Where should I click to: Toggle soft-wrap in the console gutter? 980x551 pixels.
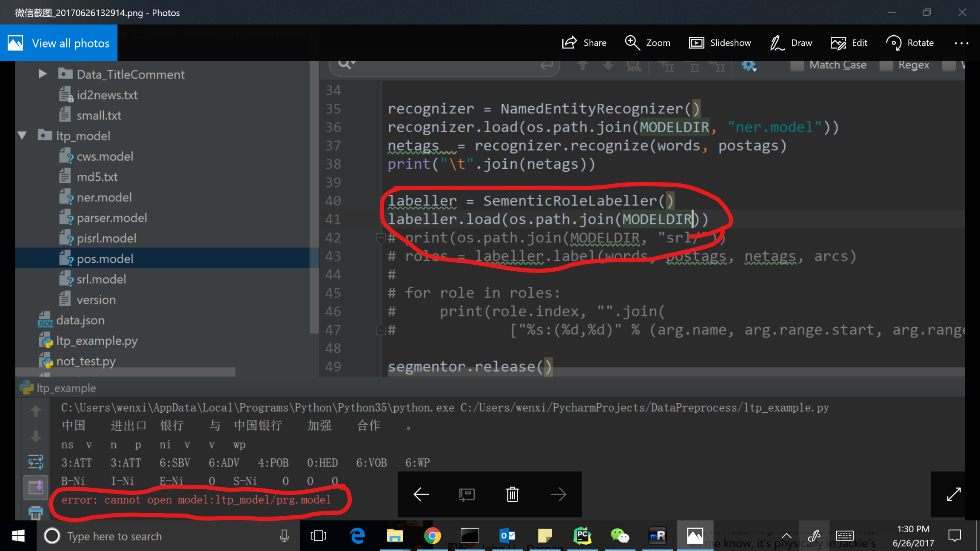click(x=36, y=463)
